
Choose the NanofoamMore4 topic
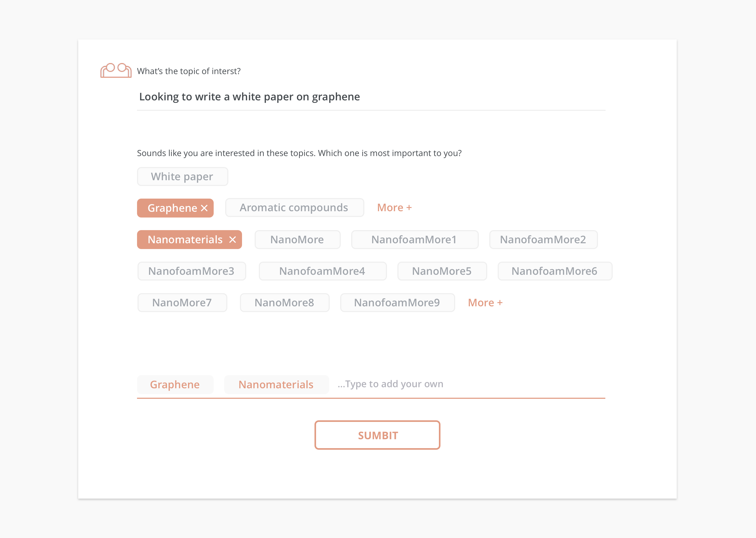[322, 271]
